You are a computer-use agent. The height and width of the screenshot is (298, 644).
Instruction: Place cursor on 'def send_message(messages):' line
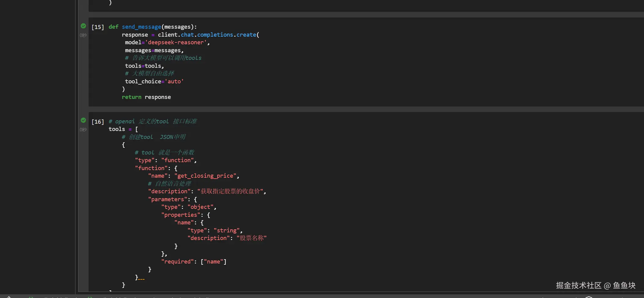point(153,27)
